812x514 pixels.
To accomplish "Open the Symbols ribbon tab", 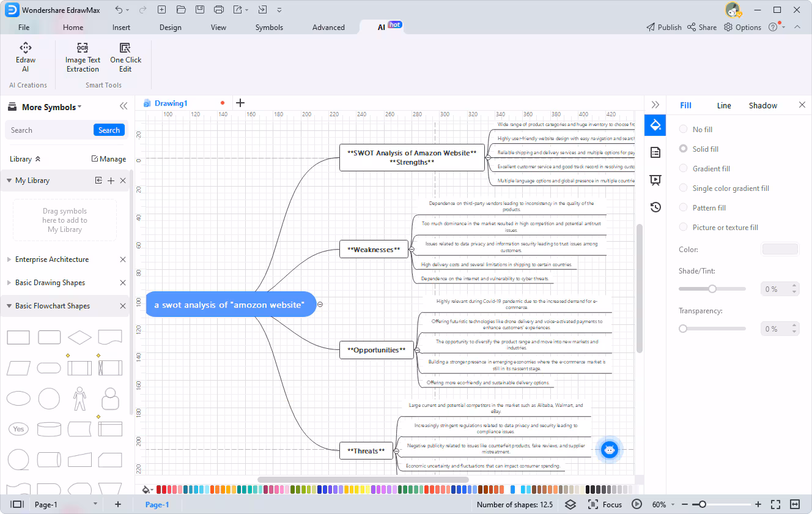I will point(269,27).
